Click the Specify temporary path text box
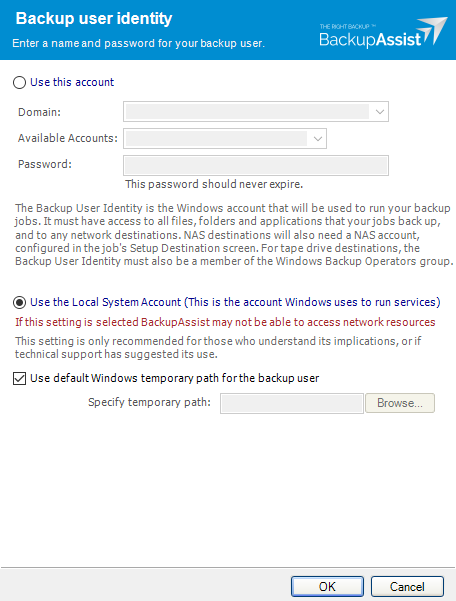This screenshot has width=456, height=601. pyautogui.click(x=292, y=403)
